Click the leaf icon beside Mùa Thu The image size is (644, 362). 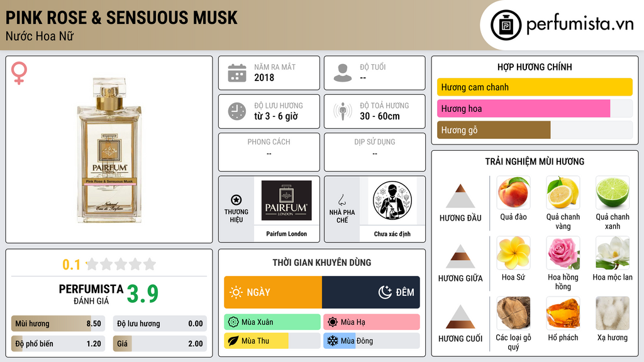(233, 341)
